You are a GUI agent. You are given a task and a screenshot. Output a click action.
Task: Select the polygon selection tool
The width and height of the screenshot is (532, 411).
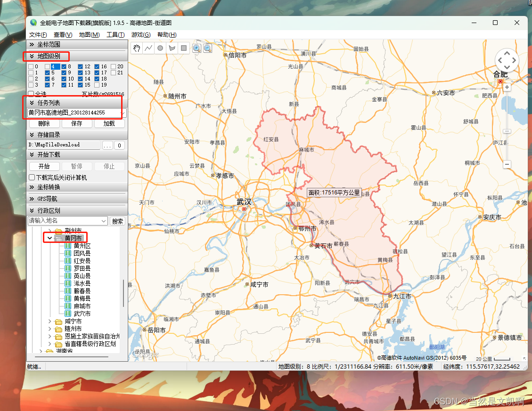pyautogui.click(x=172, y=48)
